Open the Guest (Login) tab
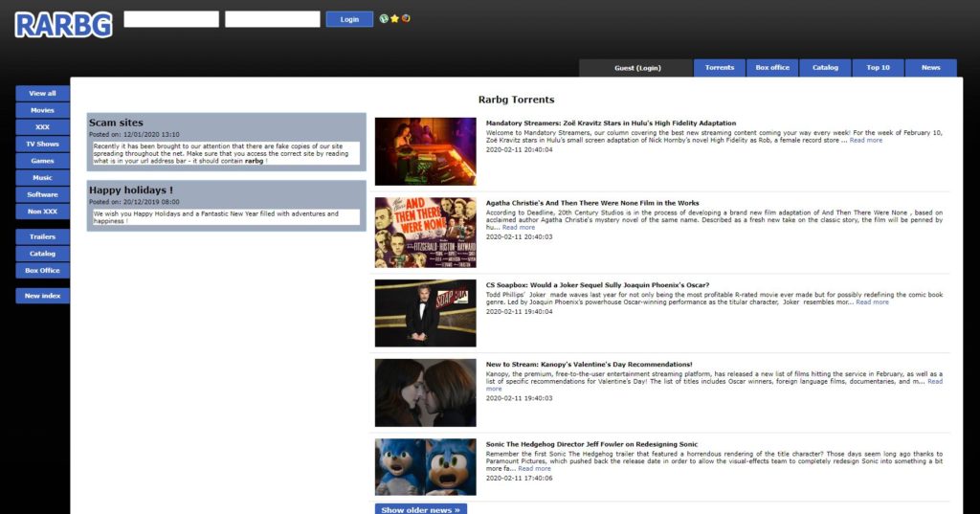Screen dimensions: 980x514 [636, 68]
